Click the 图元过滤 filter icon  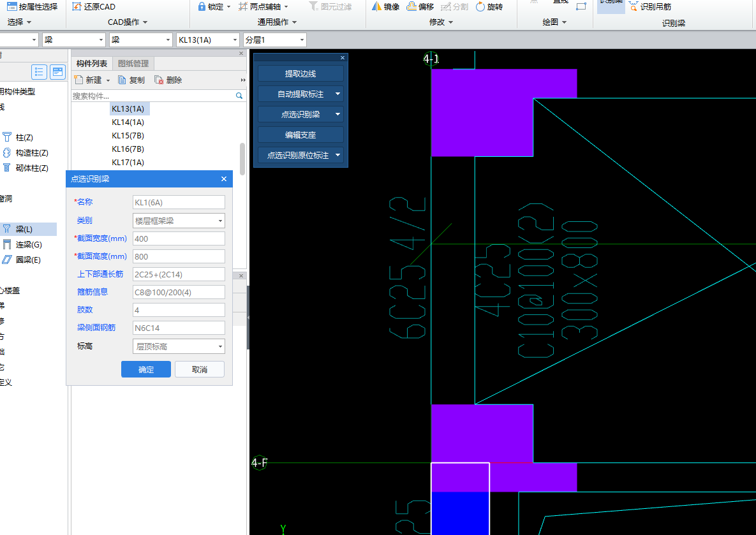(x=314, y=6)
